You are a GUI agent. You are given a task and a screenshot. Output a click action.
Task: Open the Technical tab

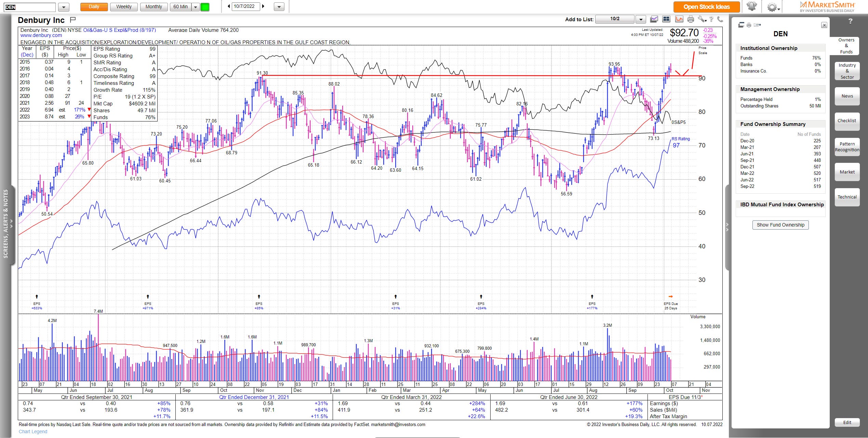(x=847, y=197)
